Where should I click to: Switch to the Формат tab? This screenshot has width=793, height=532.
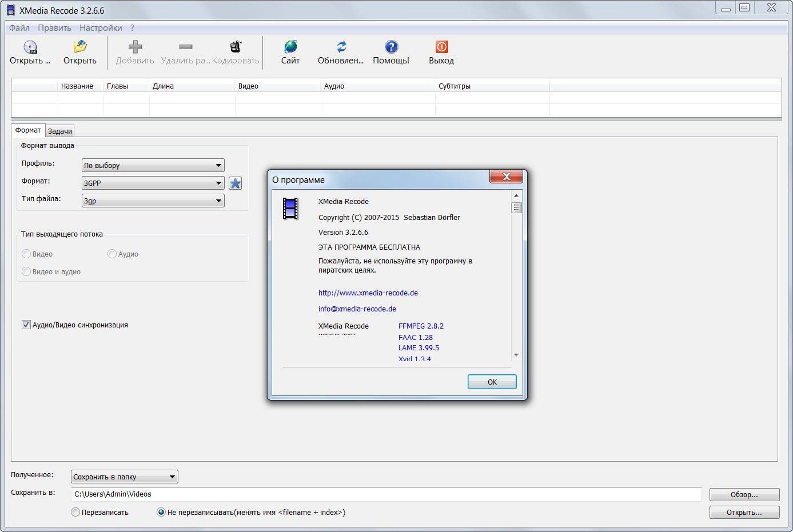28,130
